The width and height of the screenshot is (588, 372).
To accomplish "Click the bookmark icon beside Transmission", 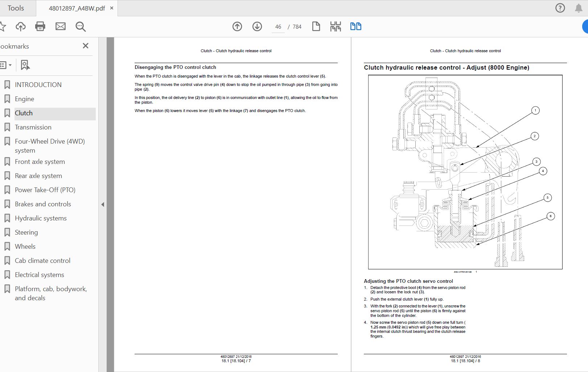I will pyautogui.click(x=7, y=127).
